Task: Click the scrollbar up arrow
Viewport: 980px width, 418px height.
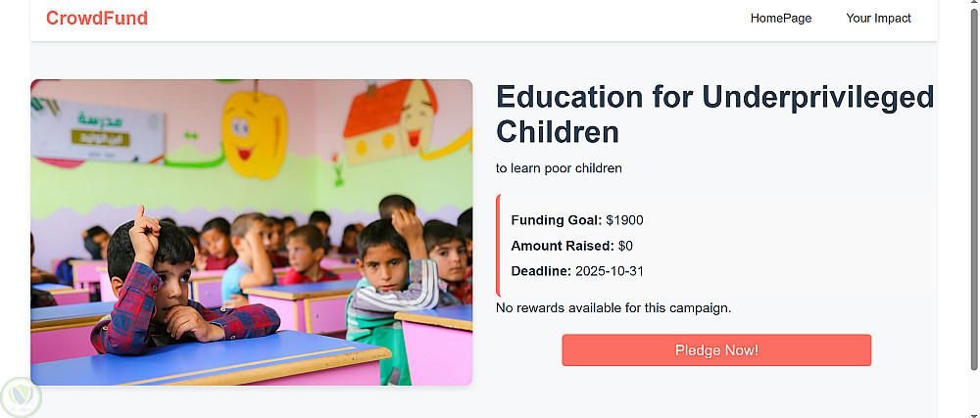Action: coord(971,6)
